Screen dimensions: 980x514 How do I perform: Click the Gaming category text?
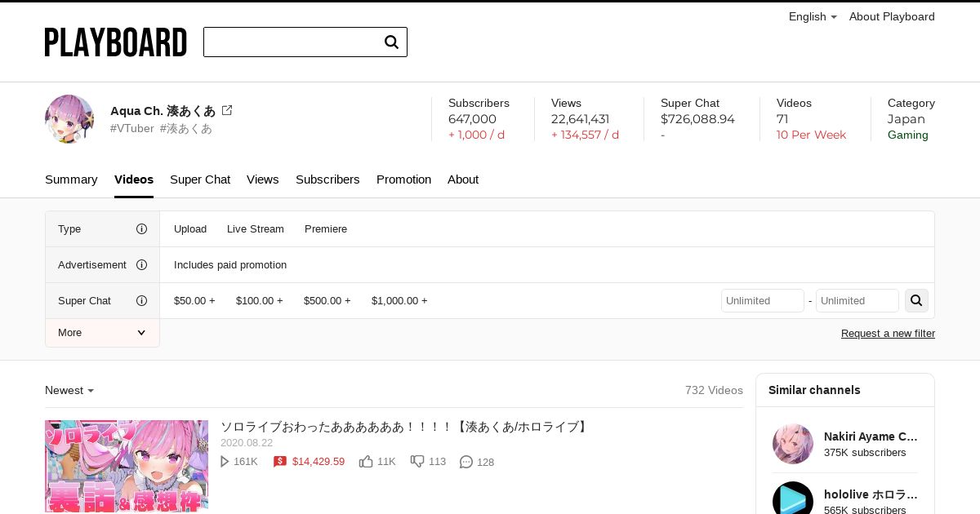[x=908, y=135]
